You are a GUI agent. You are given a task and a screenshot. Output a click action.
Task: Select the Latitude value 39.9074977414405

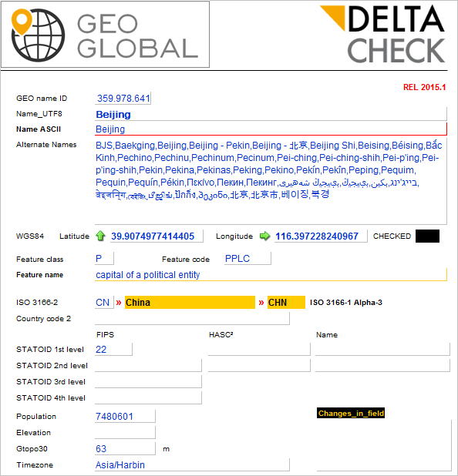click(153, 236)
